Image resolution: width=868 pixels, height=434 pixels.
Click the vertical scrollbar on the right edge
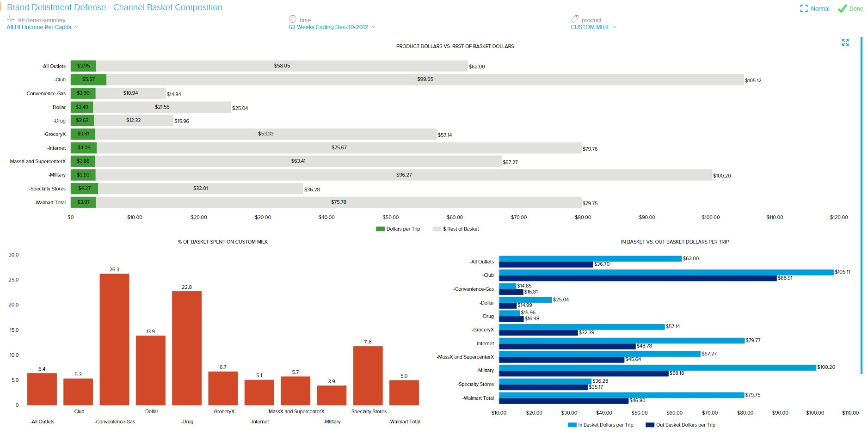[x=861, y=203]
